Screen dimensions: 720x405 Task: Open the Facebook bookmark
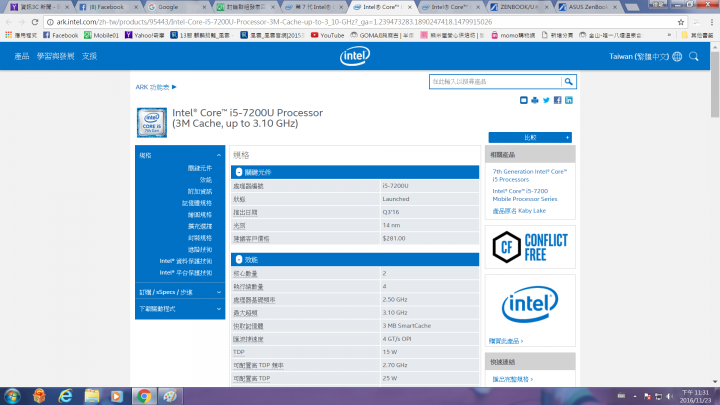point(61,35)
